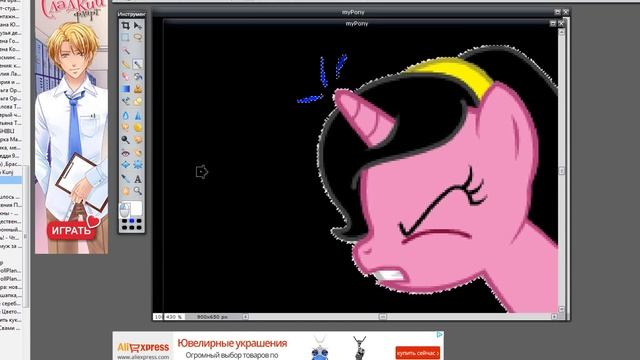Click the horizontal scrollbar left arrow
The width and height of the screenshot is (640, 360).
[245, 317]
